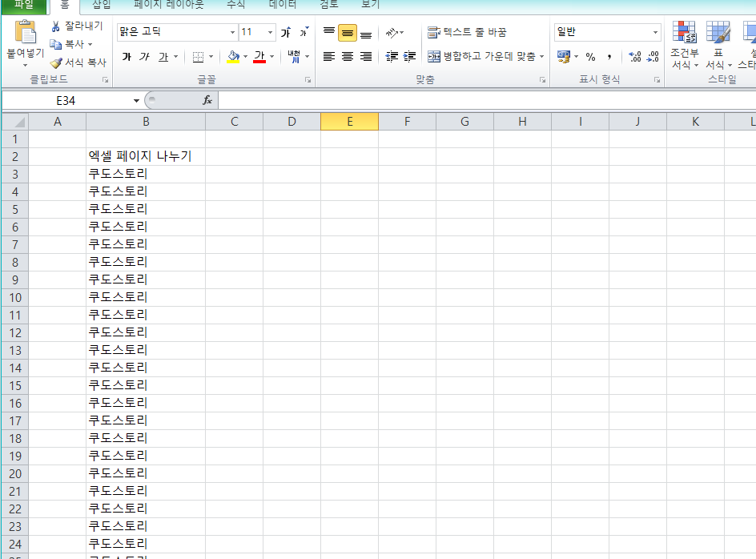Click the insert function fx icon
Image resolution: width=756 pixels, height=559 pixels.
coord(207,100)
